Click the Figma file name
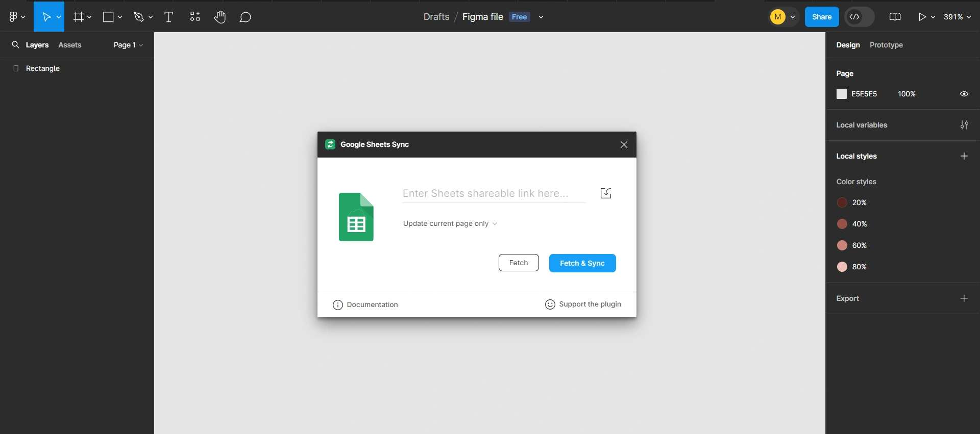This screenshot has height=434, width=980. click(483, 17)
